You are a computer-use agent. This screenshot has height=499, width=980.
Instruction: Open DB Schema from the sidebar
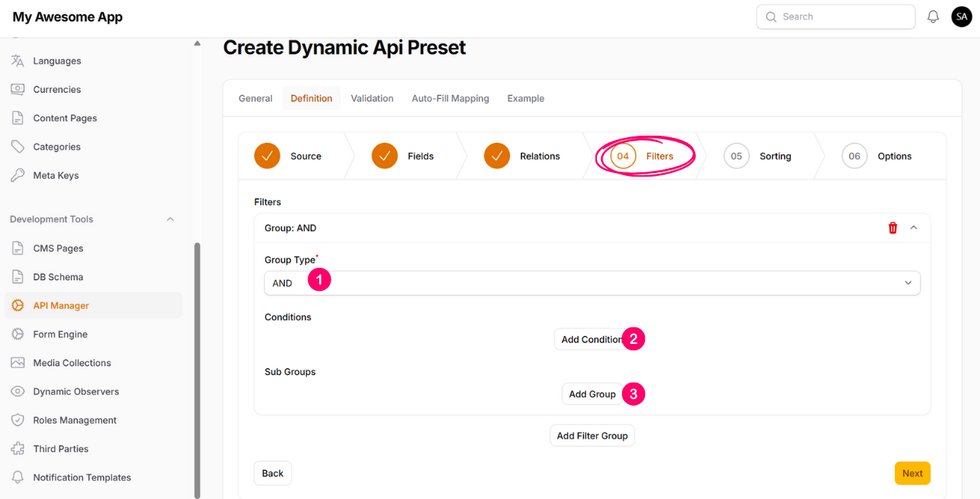tap(57, 277)
